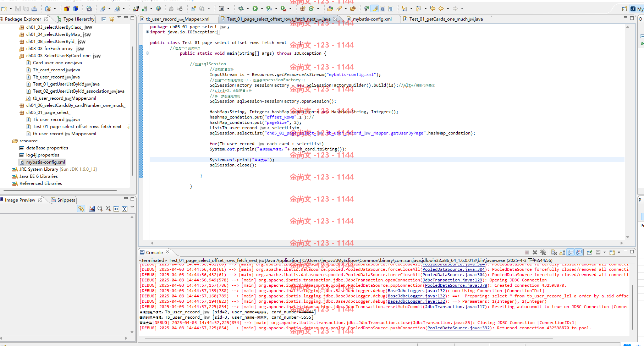Select Referenced Libraries node
This screenshot has width=644, height=346.
[x=40, y=183]
